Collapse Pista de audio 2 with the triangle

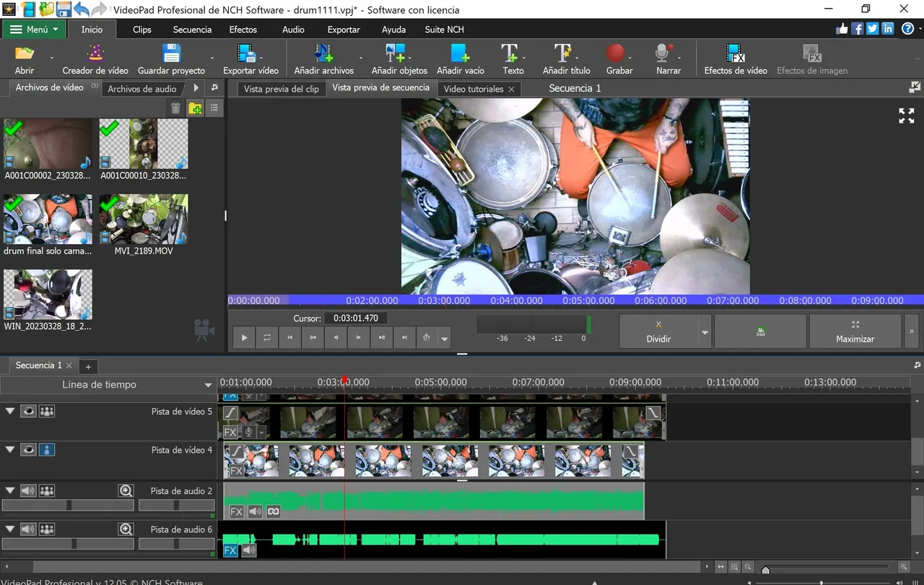coord(10,490)
